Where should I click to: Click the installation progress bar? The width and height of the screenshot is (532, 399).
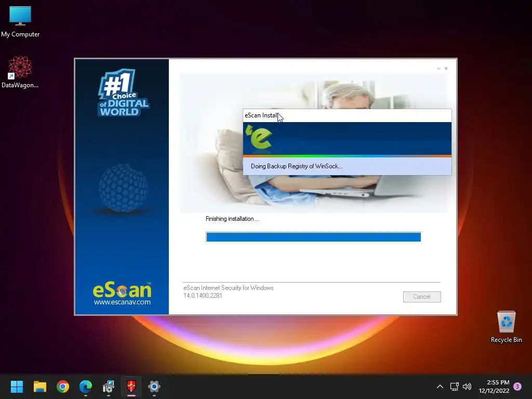313,237
